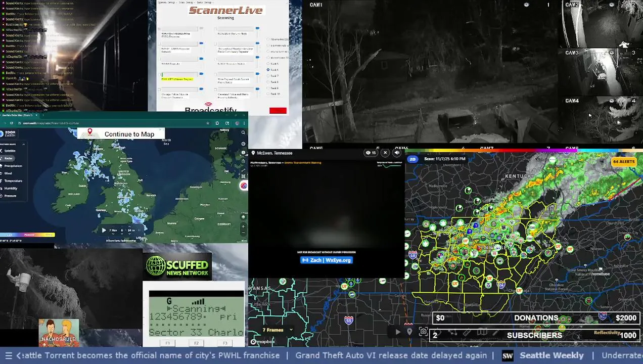643x364 pixels.
Task: Open the 7 Frames dropdown
Action: tap(277, 330)
